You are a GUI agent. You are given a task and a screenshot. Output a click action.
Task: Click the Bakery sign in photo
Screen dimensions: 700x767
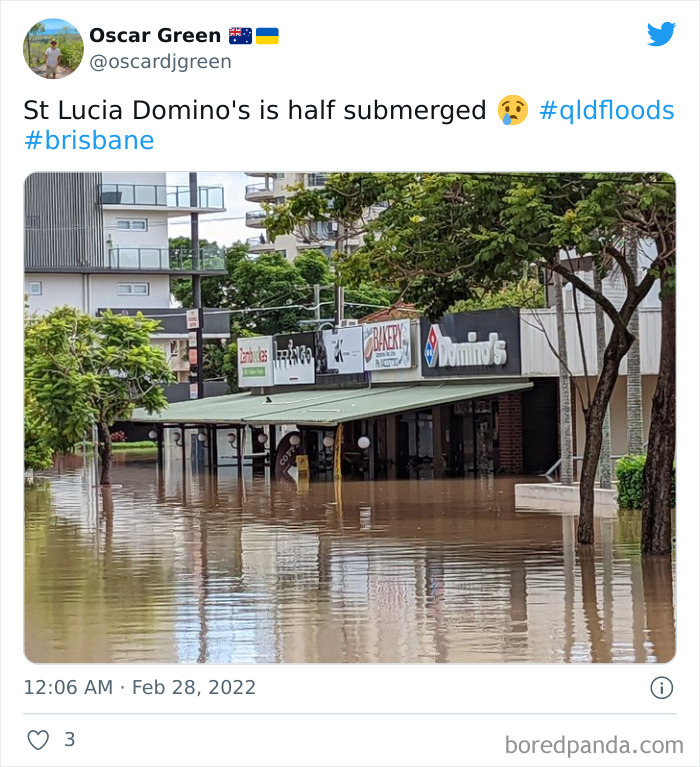pyautogui.click(x=387, y=344)
